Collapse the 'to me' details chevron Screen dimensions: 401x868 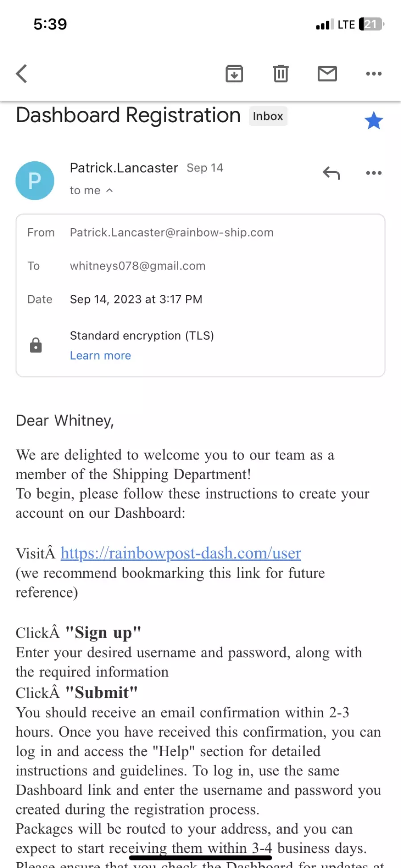[x=110, y=191]
